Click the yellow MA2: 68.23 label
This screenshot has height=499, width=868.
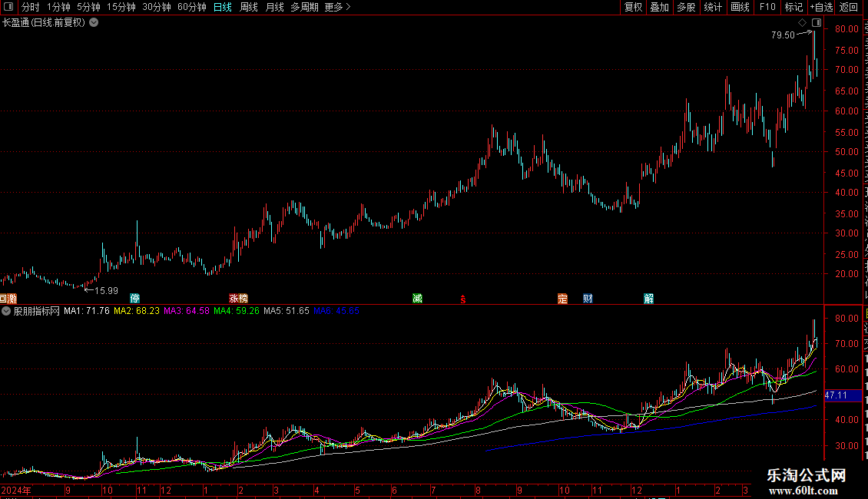point(137,311)
